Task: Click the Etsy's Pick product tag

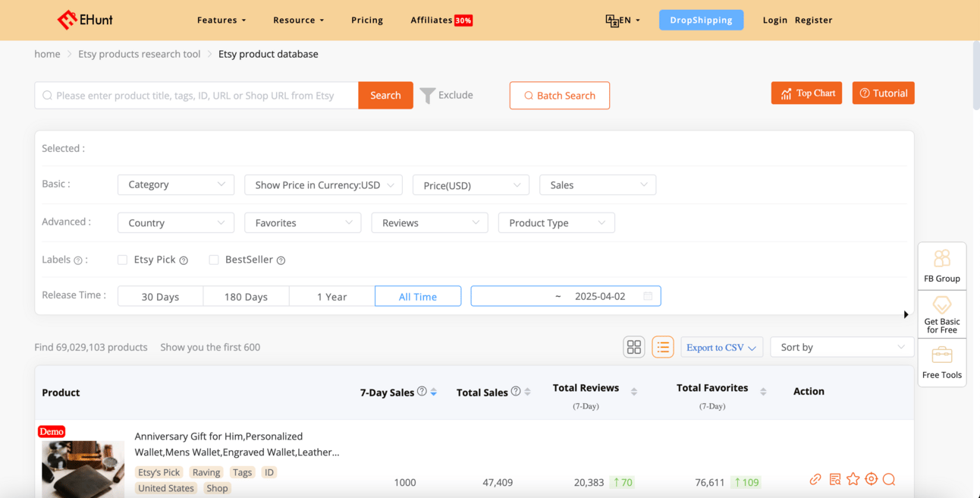Action: point(159,472)
